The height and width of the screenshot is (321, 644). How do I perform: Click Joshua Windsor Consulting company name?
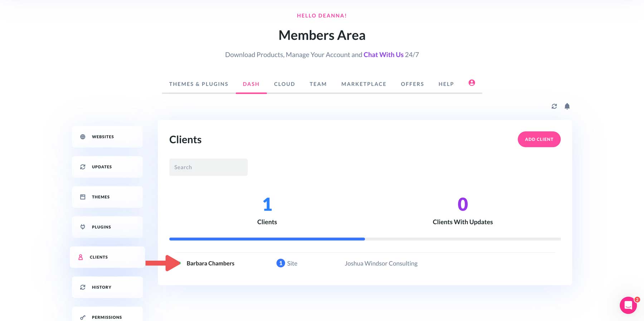pyautogui.click(x=381, y=263)
